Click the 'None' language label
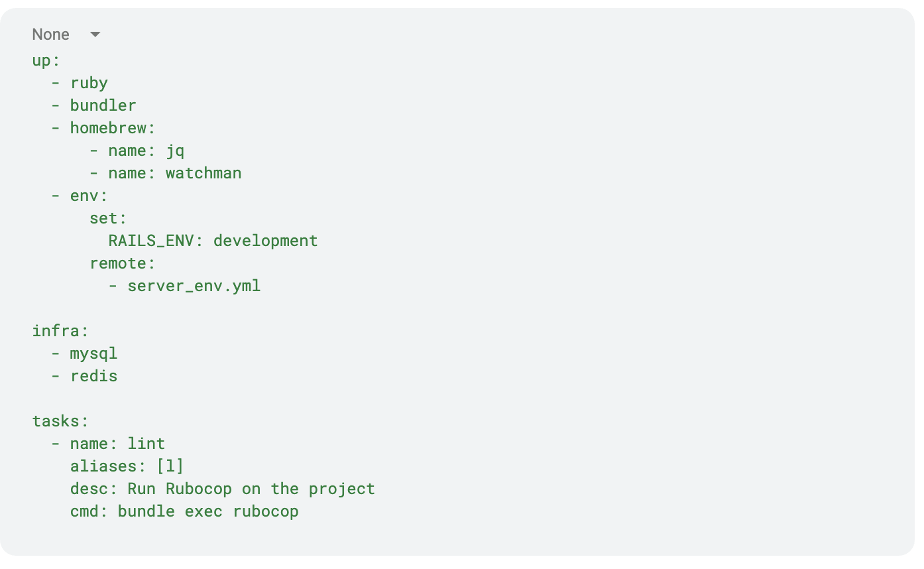The width and height of the screenshot is (924, 569). coord(51,34)
